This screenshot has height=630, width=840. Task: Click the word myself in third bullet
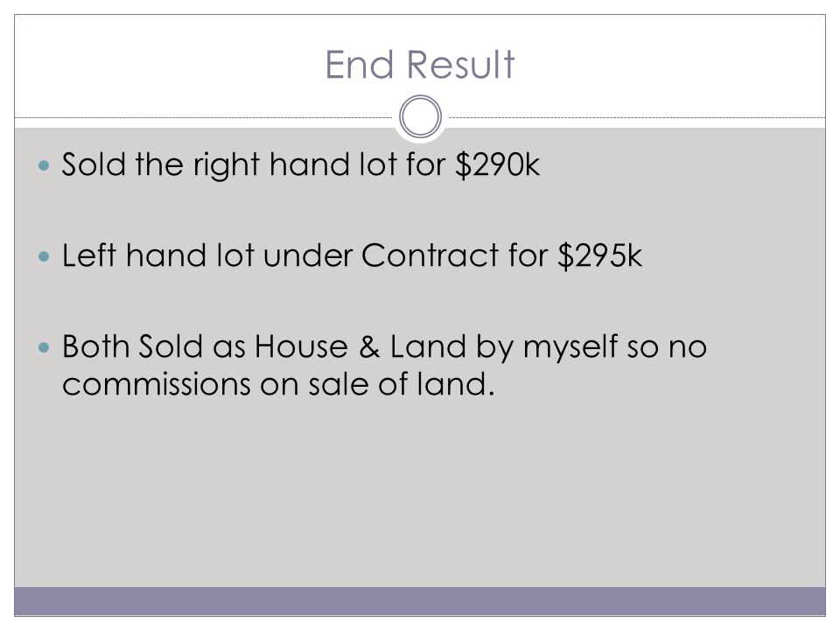(x=570, y=347)
